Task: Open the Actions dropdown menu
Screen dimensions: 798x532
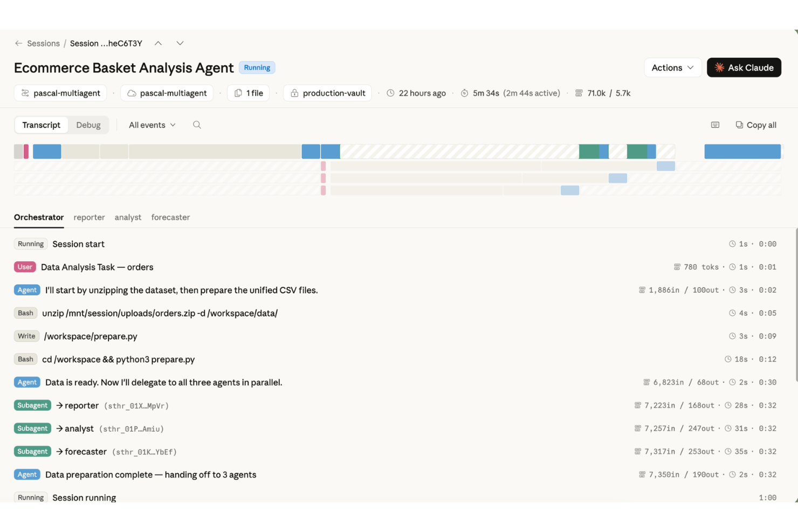Action: point(672,67)
